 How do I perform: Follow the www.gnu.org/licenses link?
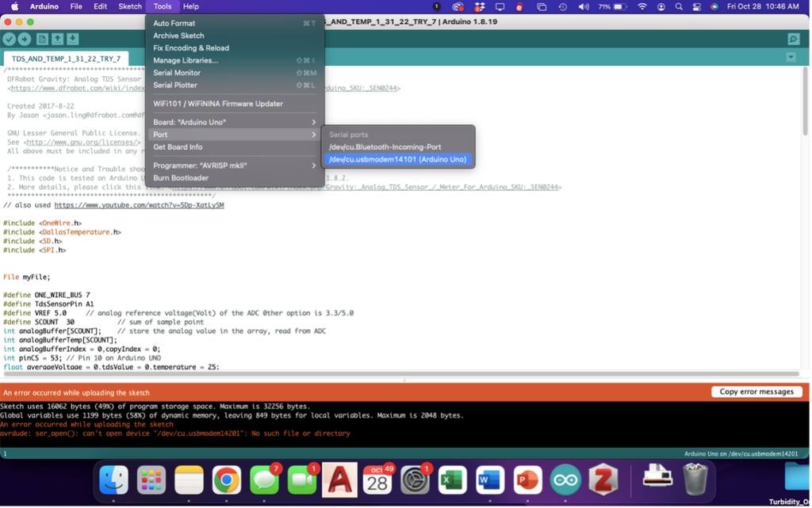point(82,142)
